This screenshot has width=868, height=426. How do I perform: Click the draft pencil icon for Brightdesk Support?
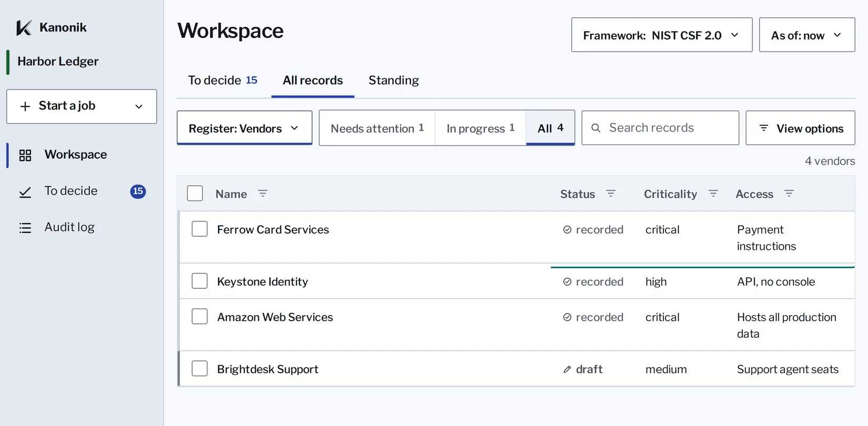(x=567, y=369)
